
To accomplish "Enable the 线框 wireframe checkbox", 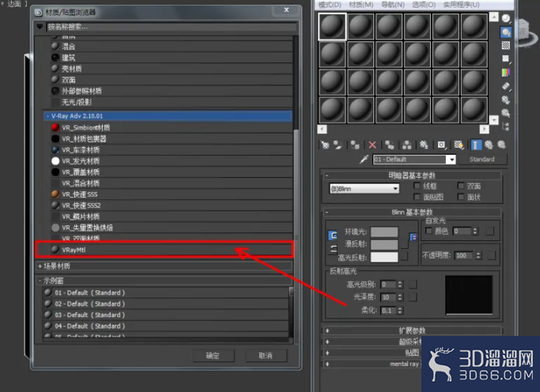I will 417,187.
